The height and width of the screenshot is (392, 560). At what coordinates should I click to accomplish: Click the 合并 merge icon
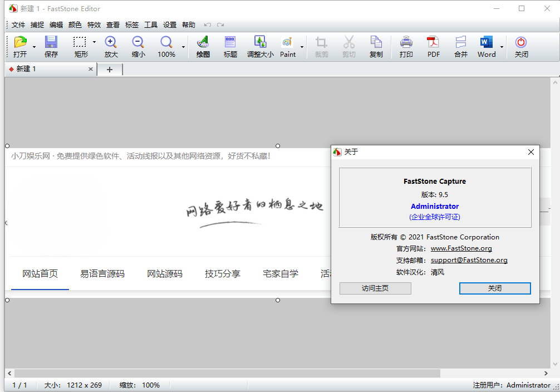461,46
